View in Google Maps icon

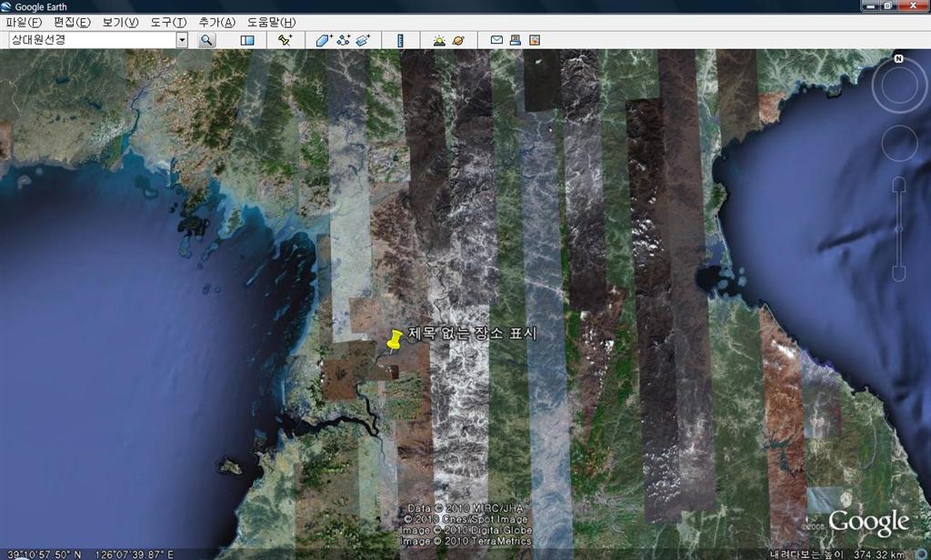[x=535, y=40]
